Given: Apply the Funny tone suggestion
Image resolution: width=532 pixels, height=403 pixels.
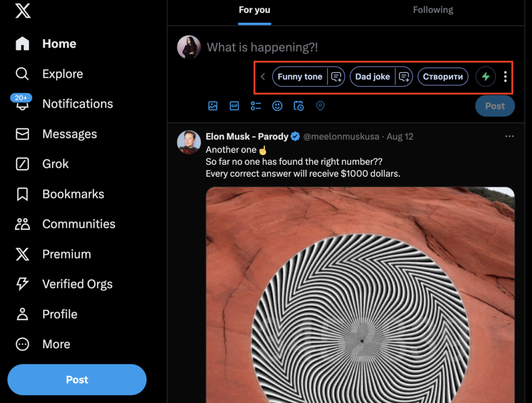Looking at the screenshot, I should click(300, 77).
